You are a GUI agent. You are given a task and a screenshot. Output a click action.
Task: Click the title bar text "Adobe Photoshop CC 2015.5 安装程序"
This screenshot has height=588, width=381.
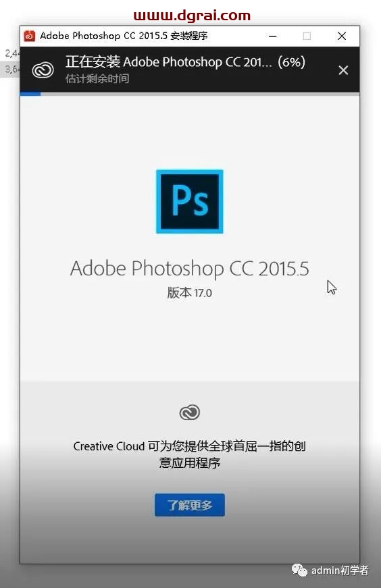point(124,36)
